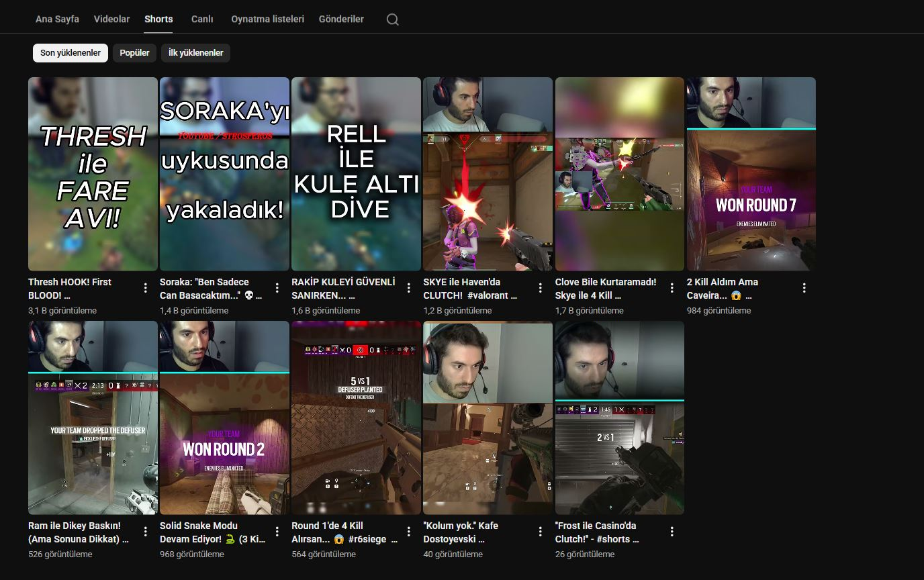Sort shorts by Popüler
This screenshot has width=924, height=580.
pyautogui.click(x=135, y=53)
